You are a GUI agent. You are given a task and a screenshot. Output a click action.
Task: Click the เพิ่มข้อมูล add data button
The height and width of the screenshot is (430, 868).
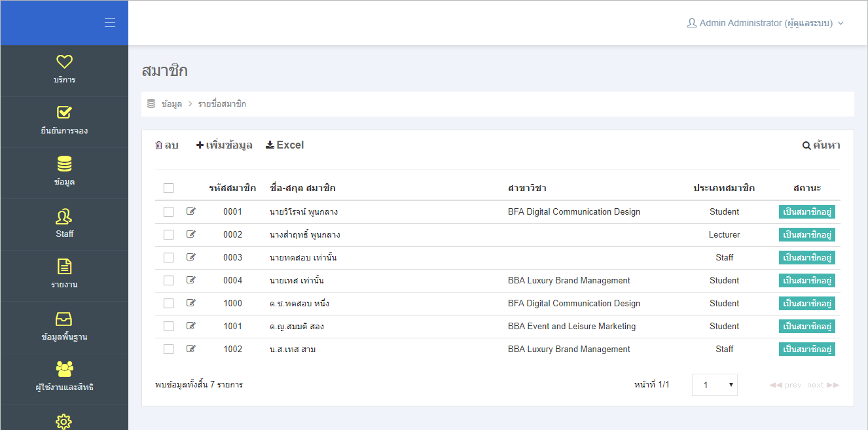pyautogui.click(x=224, y=145)
